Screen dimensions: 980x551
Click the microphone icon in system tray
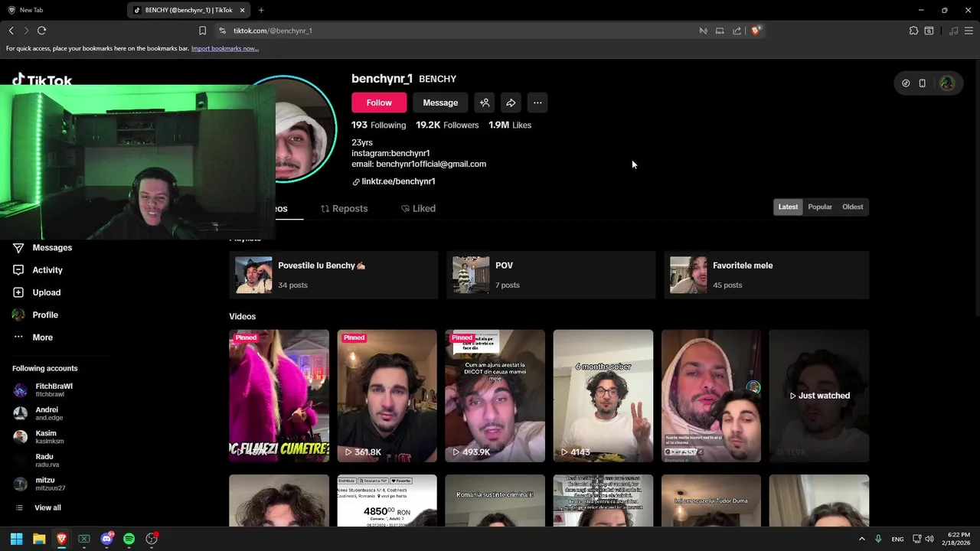click(x=878, y=539)
